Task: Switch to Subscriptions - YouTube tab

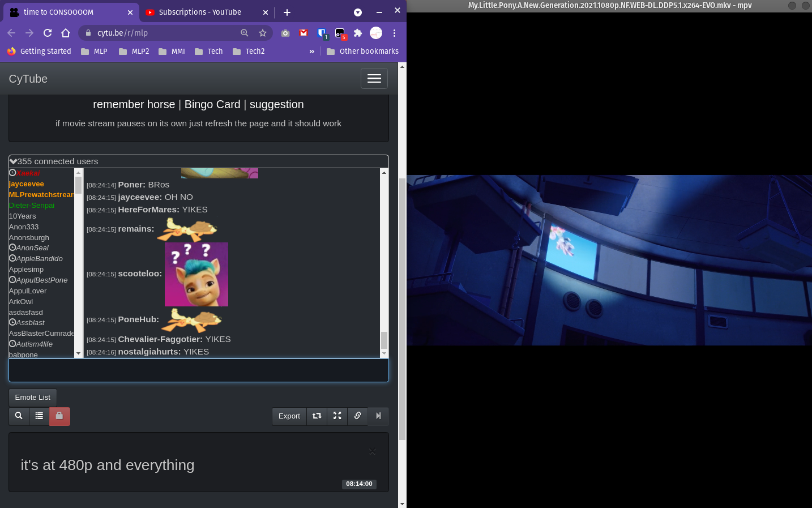Action: click(x=200, y=12)
